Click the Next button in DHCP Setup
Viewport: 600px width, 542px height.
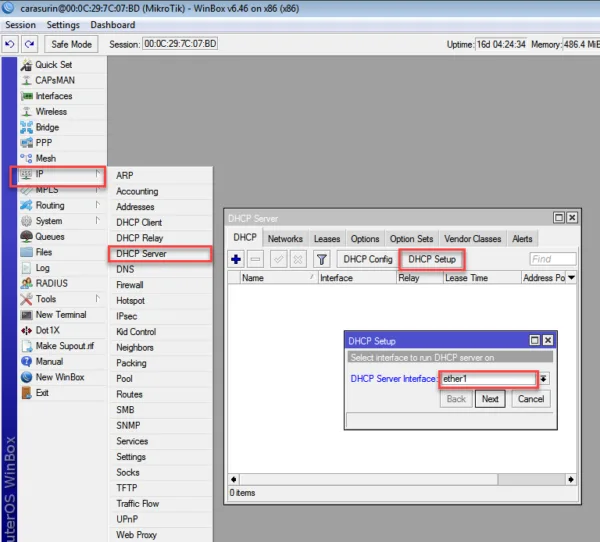click(x=489, y=399)
